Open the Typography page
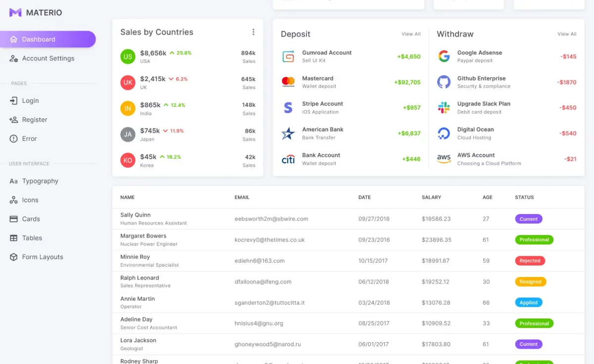 tap(40, 181)
